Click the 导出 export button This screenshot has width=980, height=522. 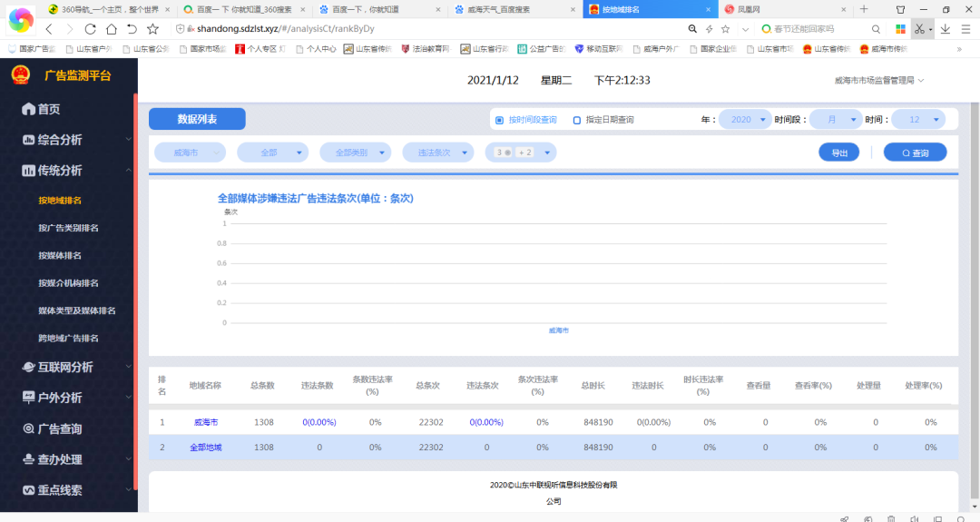(x=838, y=153)
